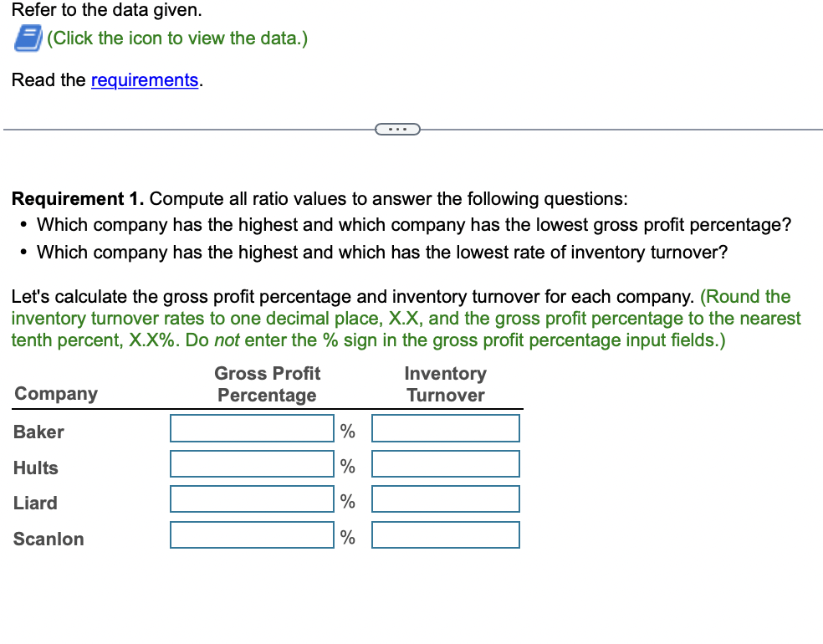Select the Gross Profit Percentage column header
Viewport: 823px width, 644px height.
267,384
